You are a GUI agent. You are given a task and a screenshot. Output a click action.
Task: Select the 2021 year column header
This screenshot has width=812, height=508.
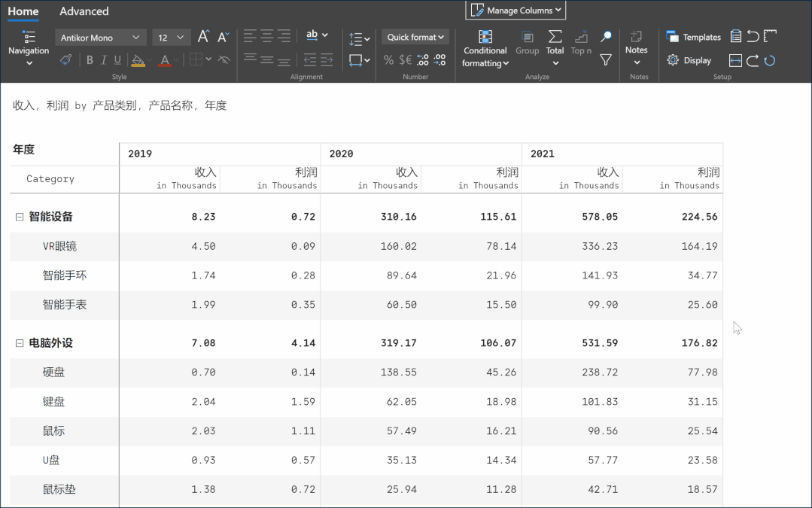click(622, 154)
